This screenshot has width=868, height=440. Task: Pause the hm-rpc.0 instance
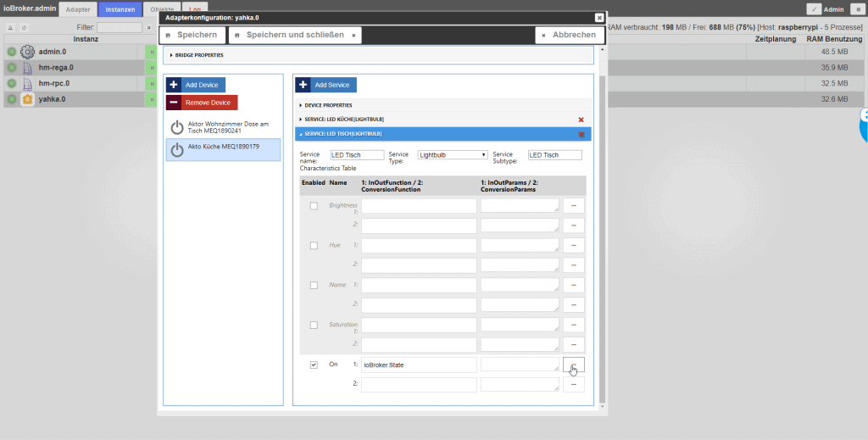[x=151, y=84]
